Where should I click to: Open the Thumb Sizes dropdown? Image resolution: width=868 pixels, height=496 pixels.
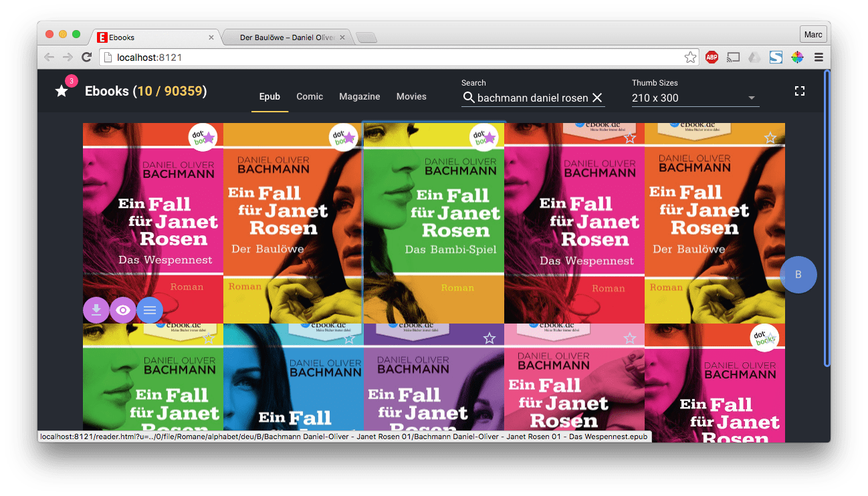click(x=695, y=98)
